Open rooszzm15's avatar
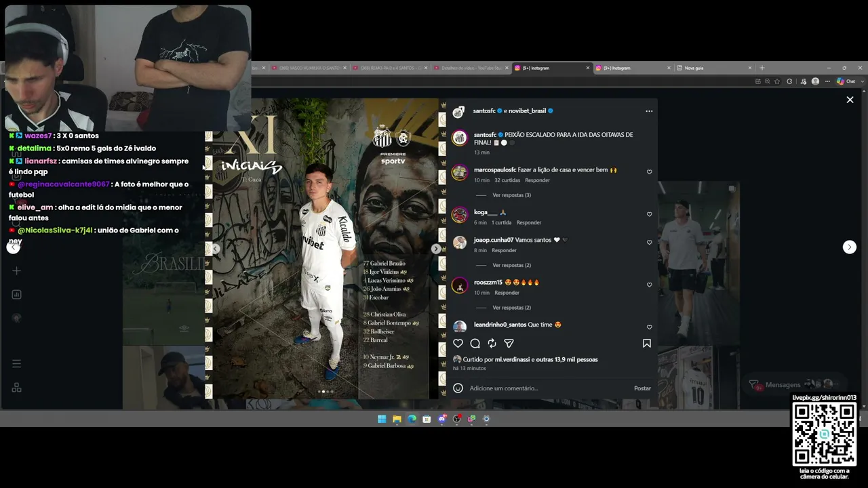The image size is (868, 488). (460, 285)
